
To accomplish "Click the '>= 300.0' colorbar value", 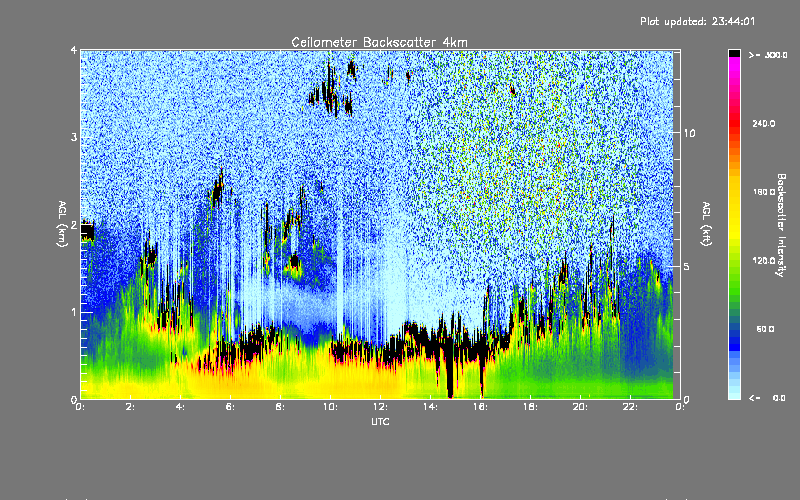I will 767,55.
